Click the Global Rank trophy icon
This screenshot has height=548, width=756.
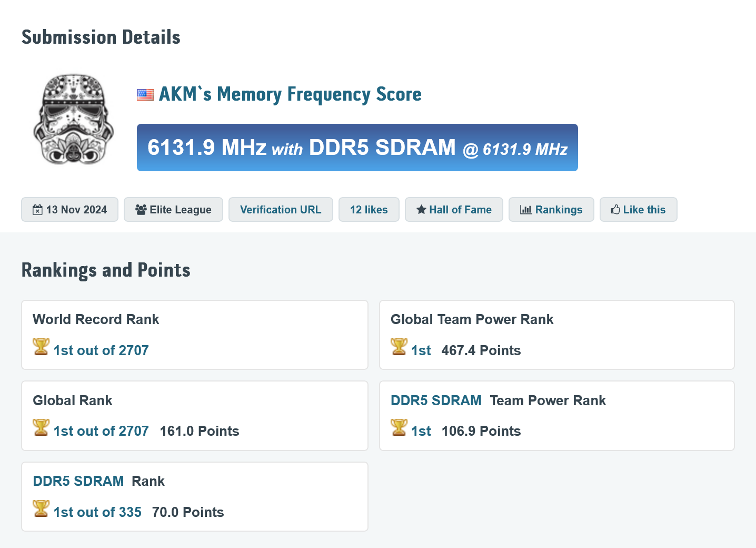(x=41, y=427)
